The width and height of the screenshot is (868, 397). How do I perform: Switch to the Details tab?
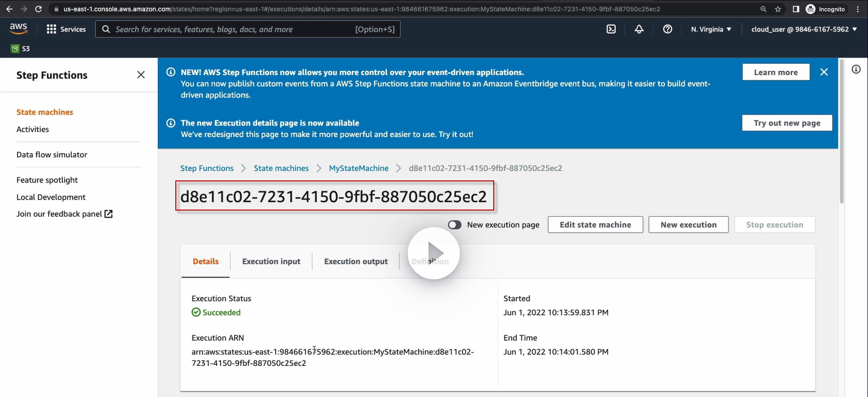click(205, 261)
